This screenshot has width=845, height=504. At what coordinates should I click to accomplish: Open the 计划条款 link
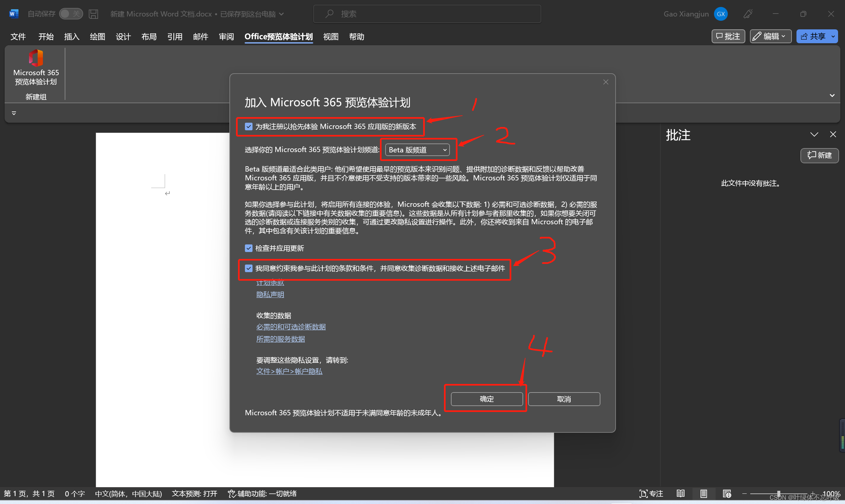[x=270, y=283]
